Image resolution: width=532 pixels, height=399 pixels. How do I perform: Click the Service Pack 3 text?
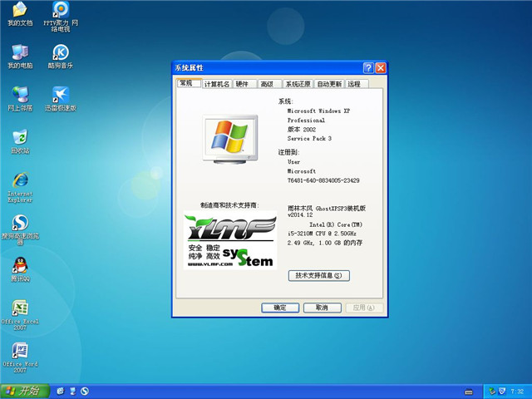[x=309, y=139]
